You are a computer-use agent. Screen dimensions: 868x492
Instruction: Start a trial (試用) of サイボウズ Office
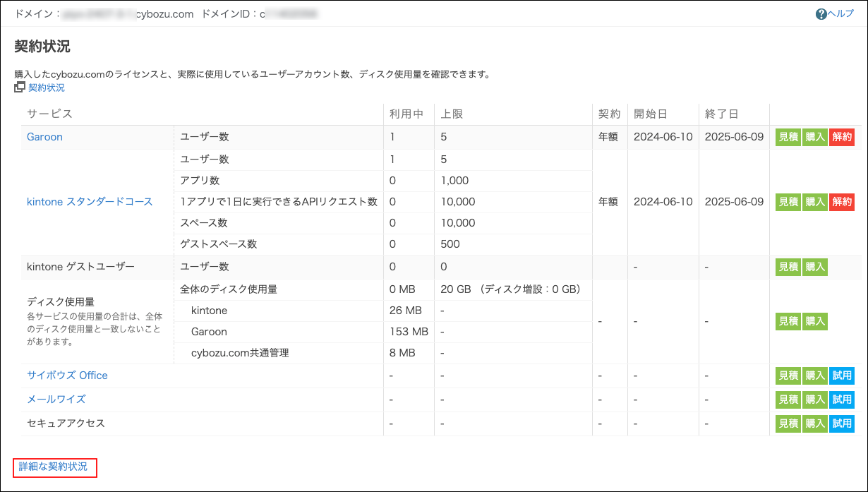841,376
